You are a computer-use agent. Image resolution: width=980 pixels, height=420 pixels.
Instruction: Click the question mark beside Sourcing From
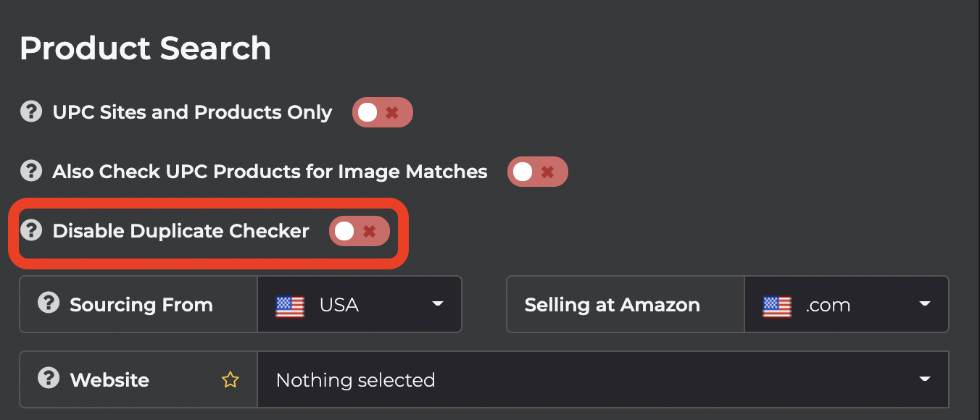[x=49, y=303]
